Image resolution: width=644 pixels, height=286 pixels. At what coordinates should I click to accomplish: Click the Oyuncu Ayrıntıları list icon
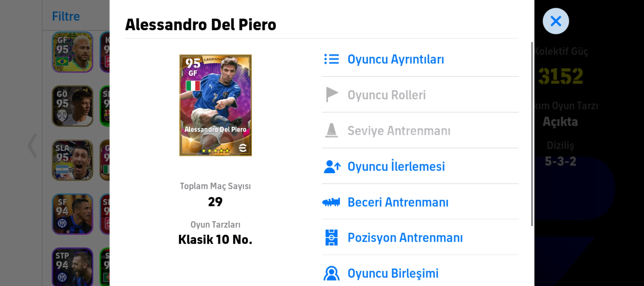[332, 59]
